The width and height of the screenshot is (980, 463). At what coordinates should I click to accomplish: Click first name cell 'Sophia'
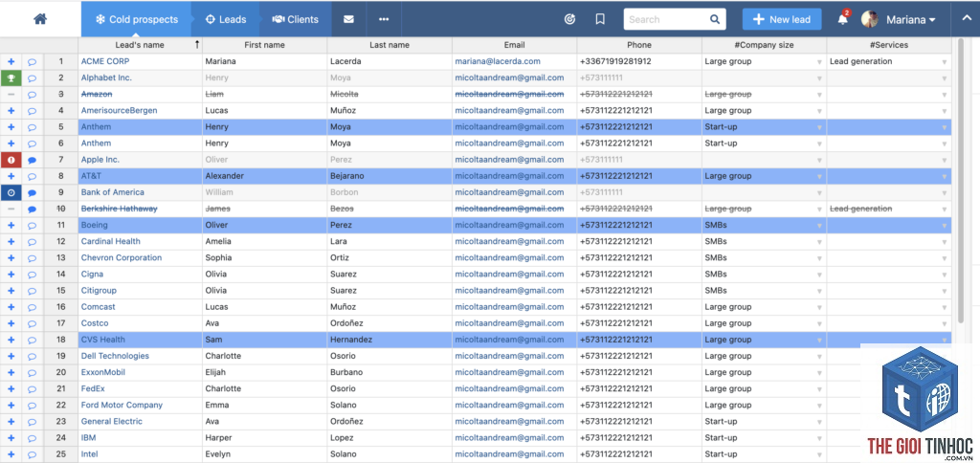pos(265,257)
